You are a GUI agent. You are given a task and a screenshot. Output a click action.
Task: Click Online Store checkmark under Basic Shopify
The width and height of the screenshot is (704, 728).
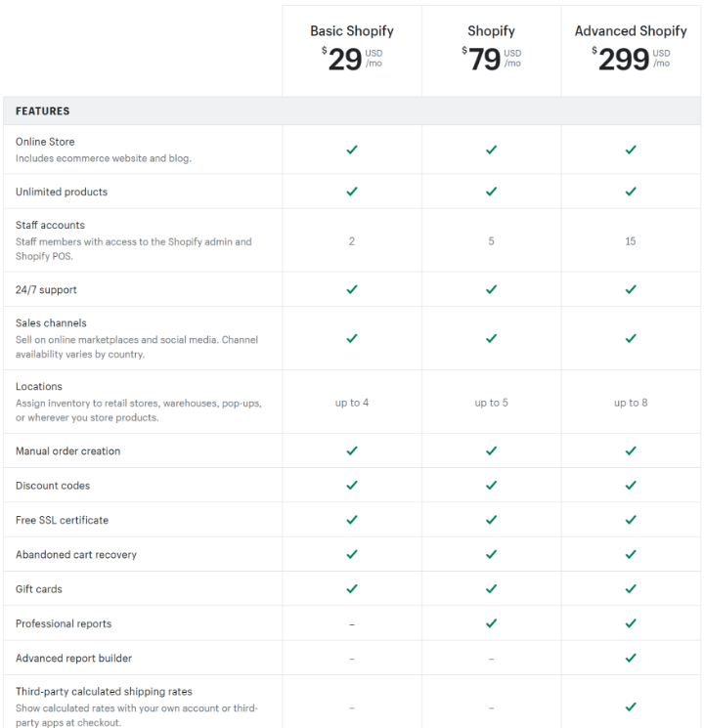coord(352,150)
